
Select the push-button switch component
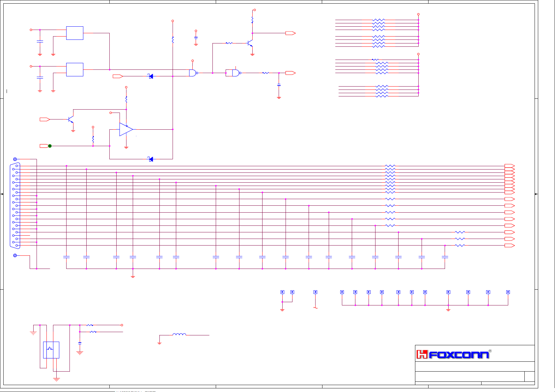(51, 350)
